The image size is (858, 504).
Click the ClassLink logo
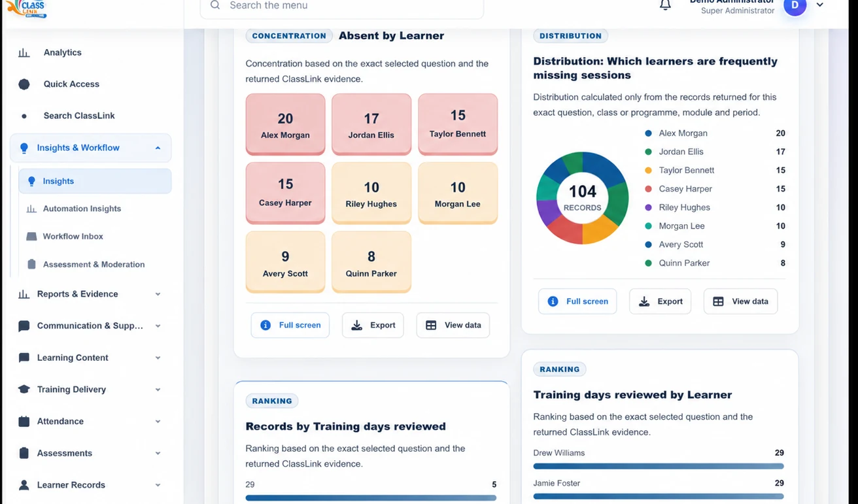[26, 8]
